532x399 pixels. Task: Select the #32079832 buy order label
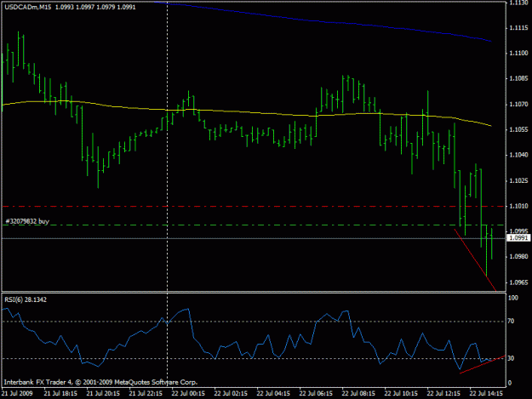point(27,221)
